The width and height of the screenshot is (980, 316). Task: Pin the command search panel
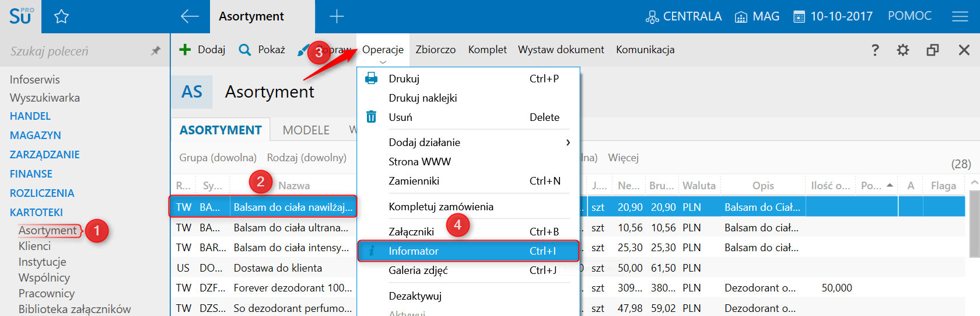click(x=155, y=51)
